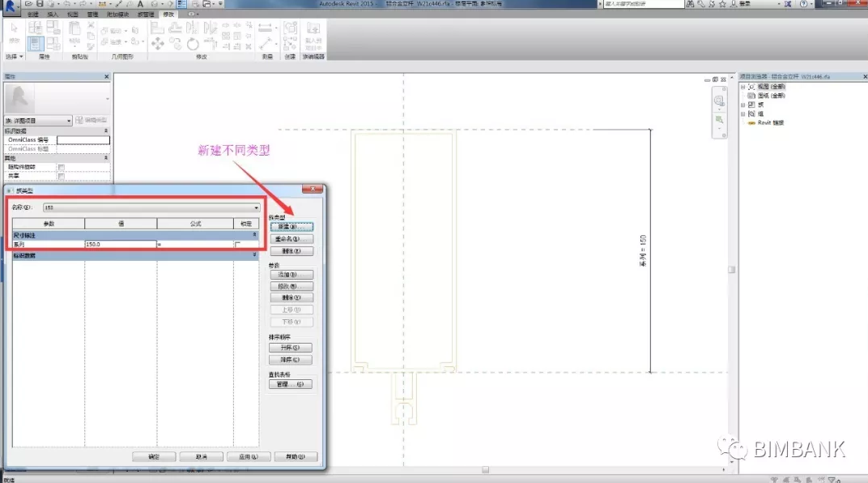868x483 pixels.
Task: Collapse the 标识数据 group in Family Types dialog
Action: click(254, 255)
